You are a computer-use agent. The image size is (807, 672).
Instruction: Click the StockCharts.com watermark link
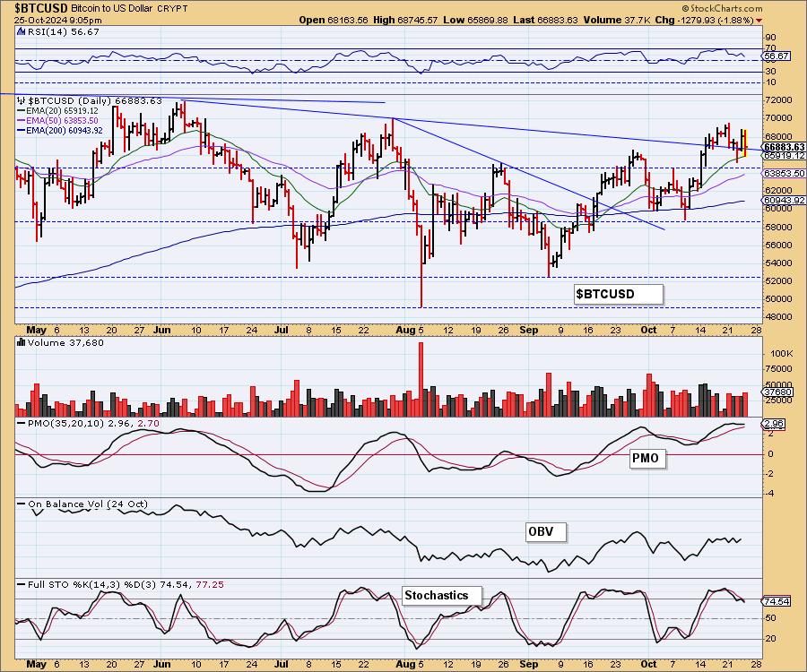click(722, 8)
